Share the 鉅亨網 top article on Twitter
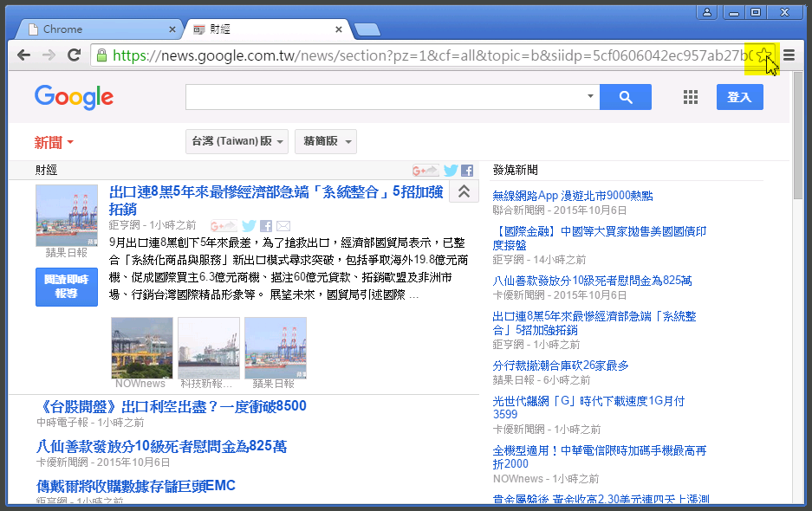The width and height of the screenshot is (812, 511). click(x=249, y=226)
